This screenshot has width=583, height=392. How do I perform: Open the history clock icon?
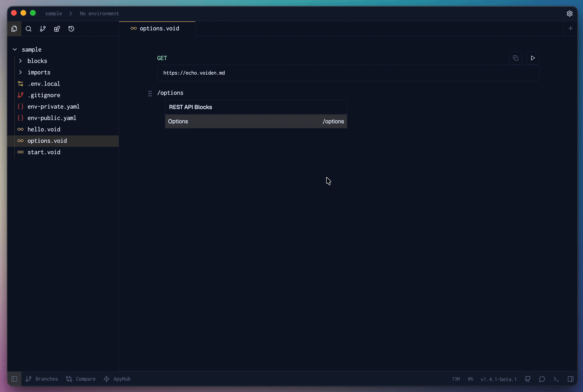tap(71, 29)
